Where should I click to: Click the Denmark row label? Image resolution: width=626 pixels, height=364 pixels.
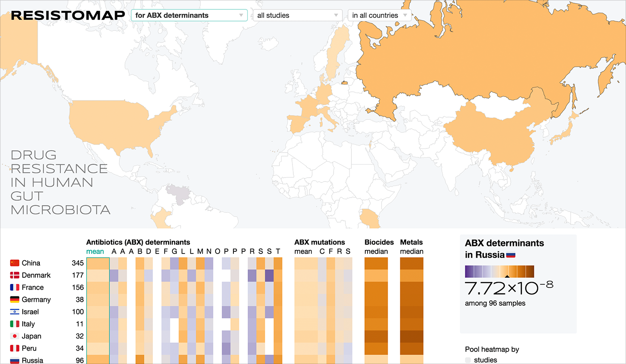[x=36, y=275]
